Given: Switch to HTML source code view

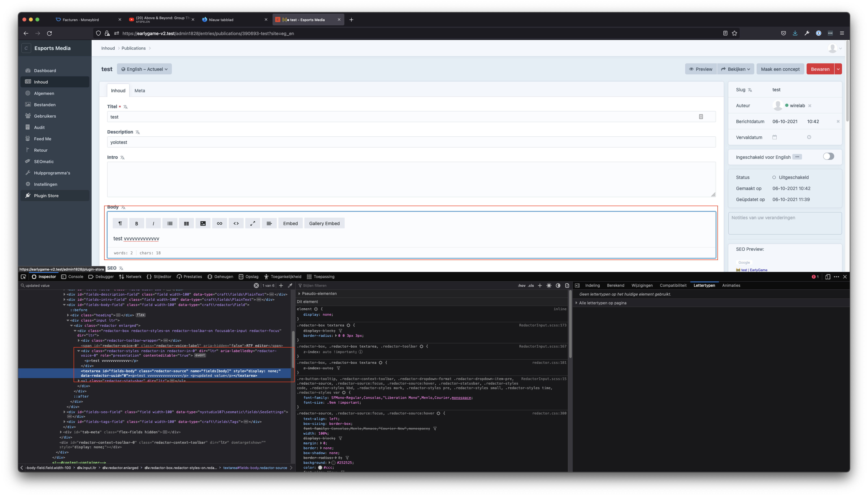Looking at the screenshot, I should 236,223.
